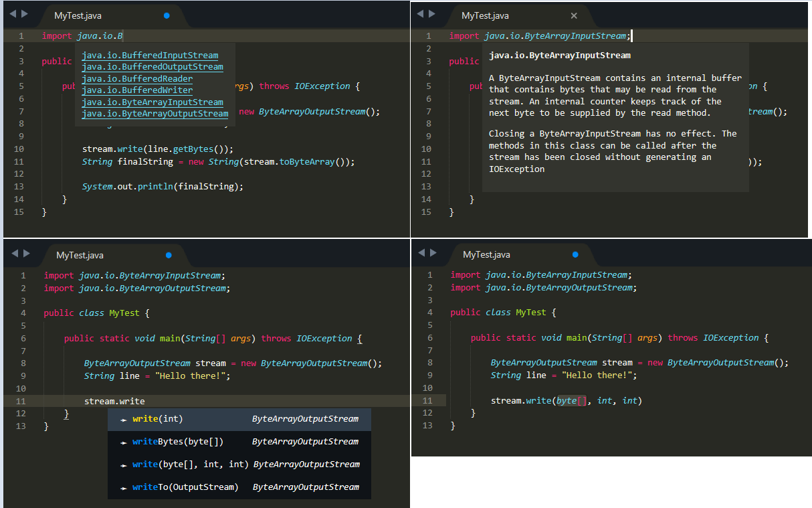Screen dimensions: 812x508
Task: Pick write(byte[], int, int) completion entry
Action: [239, 464]
